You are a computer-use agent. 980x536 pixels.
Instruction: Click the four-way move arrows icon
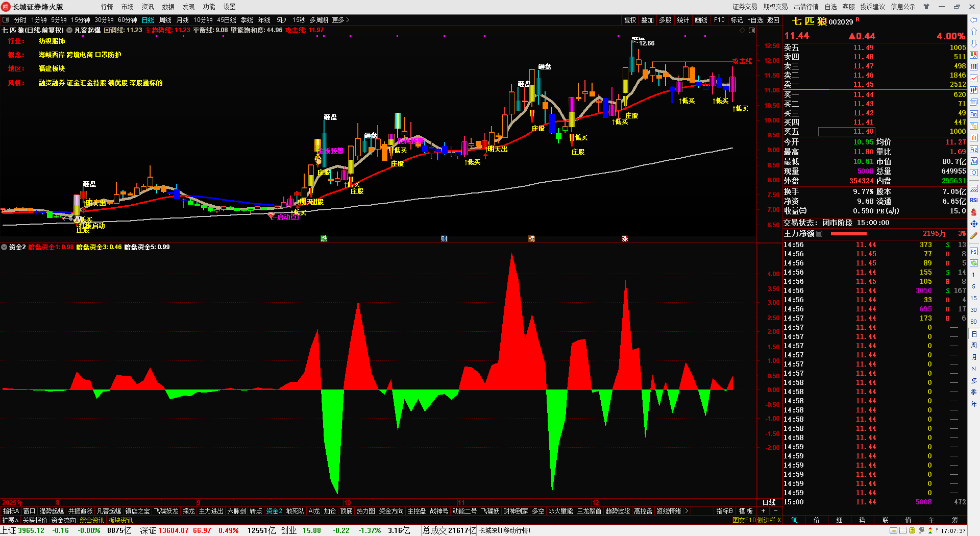coord(974,224)
